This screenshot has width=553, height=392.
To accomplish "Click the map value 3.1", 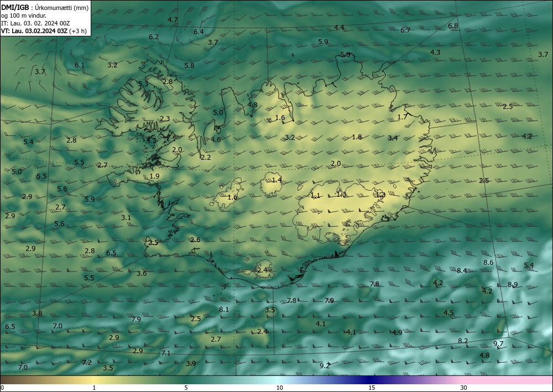I will point(126,217).
